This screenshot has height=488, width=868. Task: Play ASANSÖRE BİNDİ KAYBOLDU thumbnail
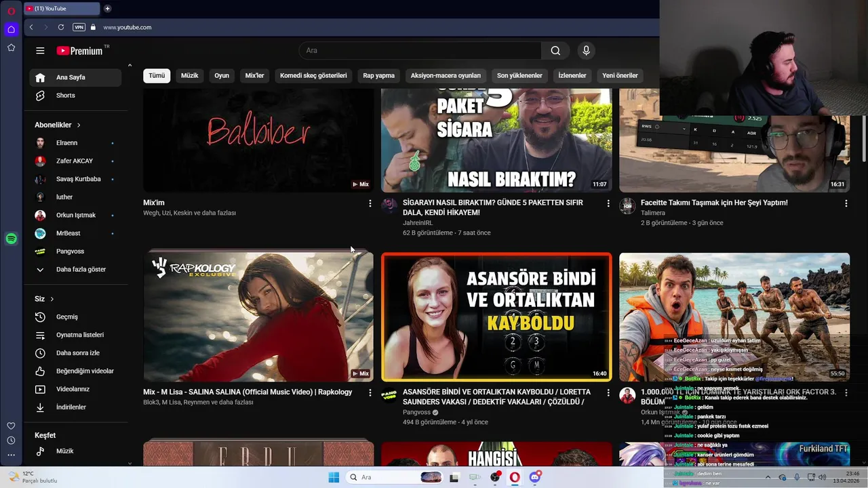tap(496, 317)
